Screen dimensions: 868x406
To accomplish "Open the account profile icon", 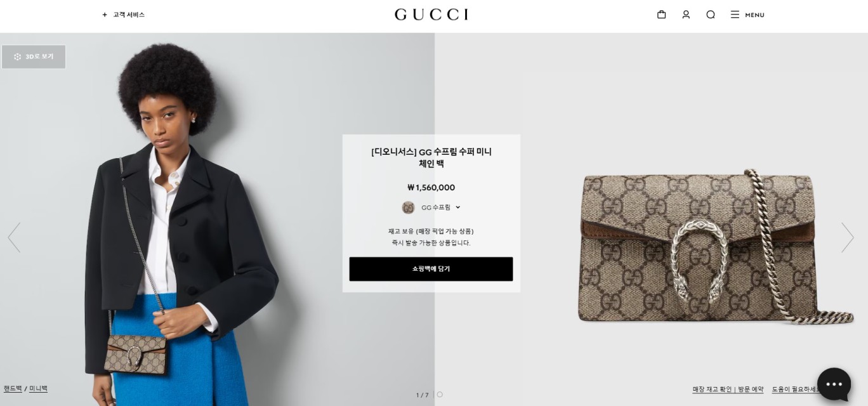I will click(686, 15).
